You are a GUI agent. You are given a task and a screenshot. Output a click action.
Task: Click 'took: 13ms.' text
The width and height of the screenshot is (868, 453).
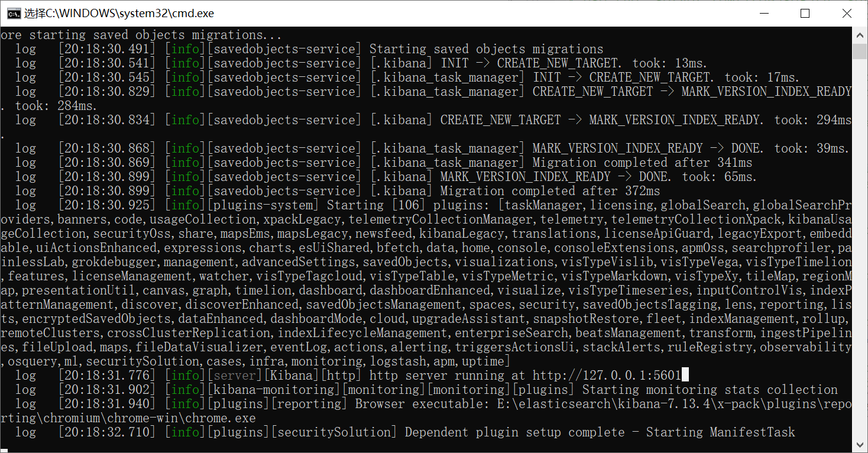670,63
